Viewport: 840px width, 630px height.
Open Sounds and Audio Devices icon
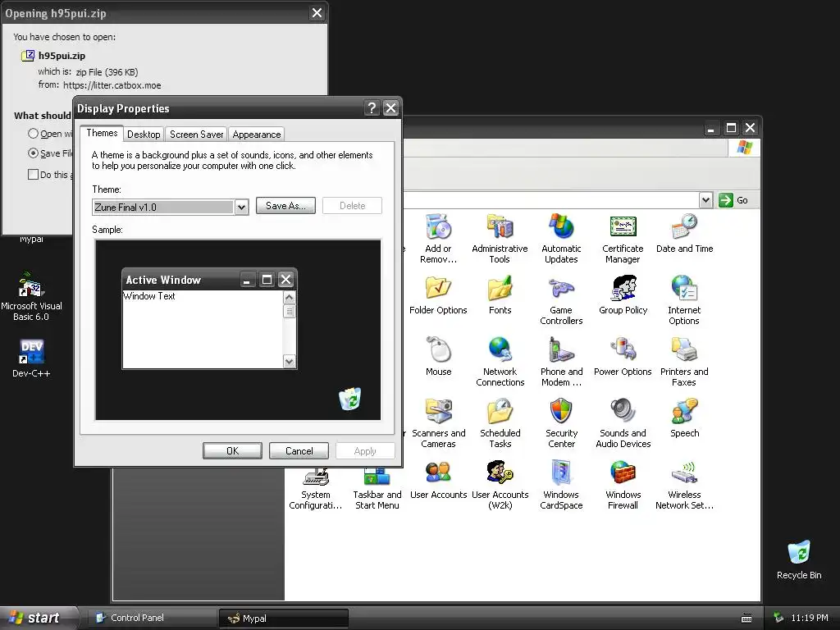(623, 412)
